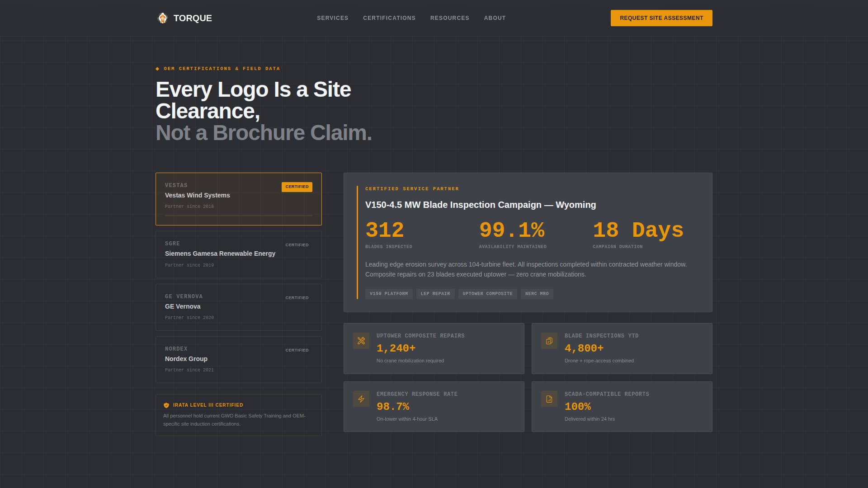This screenshot has width=868, height=488.
Task: Click 'Delivered within 24 hrs' caption
Action: 590,419
